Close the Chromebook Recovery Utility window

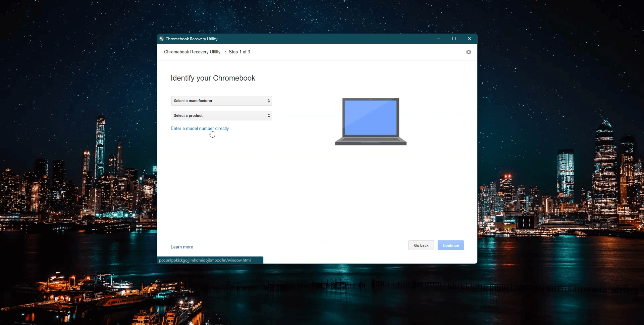click(469, 39)
